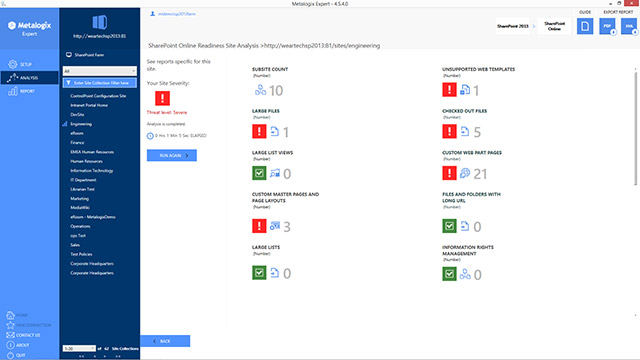Click the Back button
The image size is (640, 360).
pos(165,341)
